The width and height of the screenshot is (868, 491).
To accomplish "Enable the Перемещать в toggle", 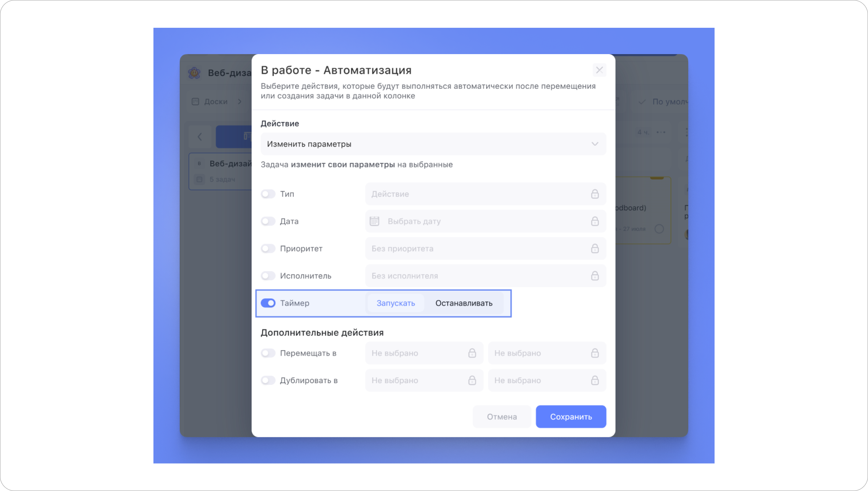I will [268, 353].
